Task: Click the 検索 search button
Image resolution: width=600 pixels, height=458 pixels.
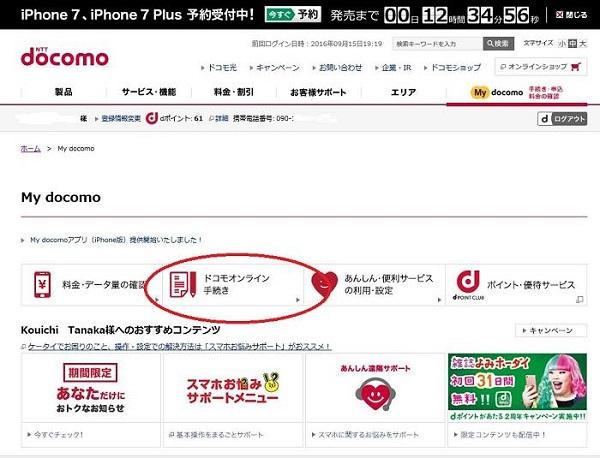Action: [500, 44]
